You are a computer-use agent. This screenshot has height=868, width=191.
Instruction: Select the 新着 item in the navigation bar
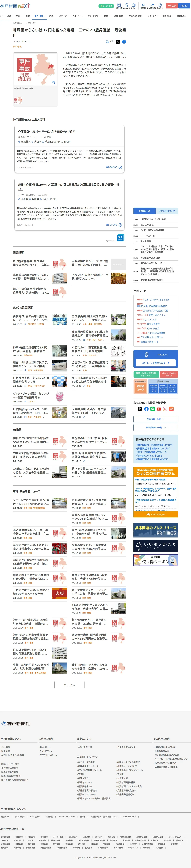click(x=9, y=16)
